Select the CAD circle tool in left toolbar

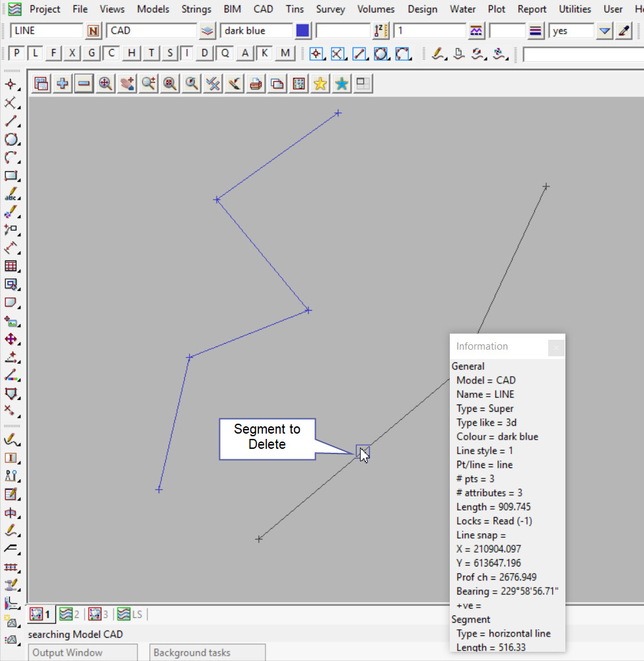[x=11, y=139]
